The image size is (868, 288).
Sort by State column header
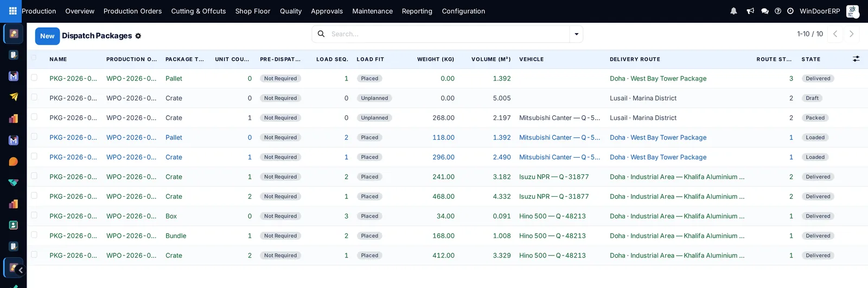click(811, 59)
